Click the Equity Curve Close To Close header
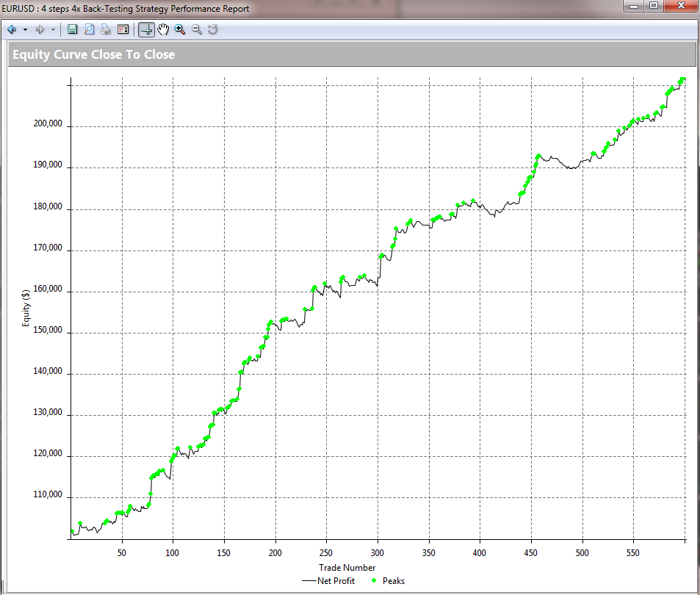Viewport: 700px width, 595px height. (94, 54)
